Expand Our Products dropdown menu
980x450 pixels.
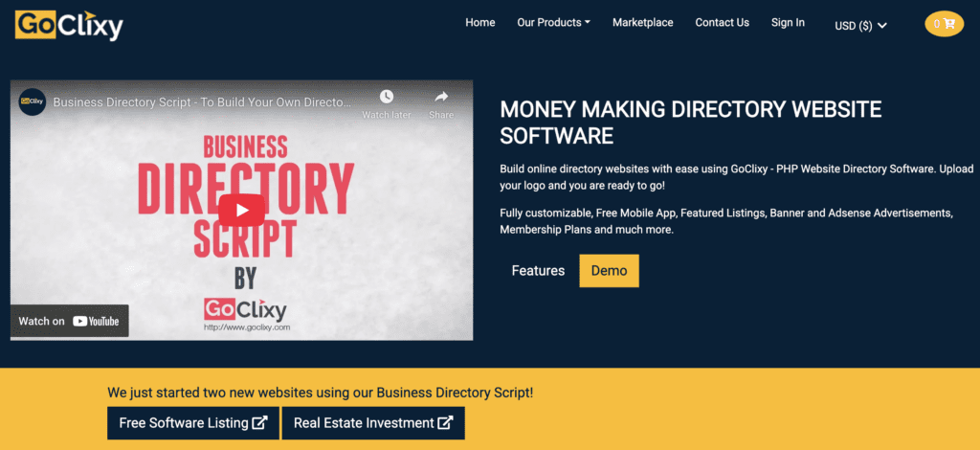coord(554,23)
